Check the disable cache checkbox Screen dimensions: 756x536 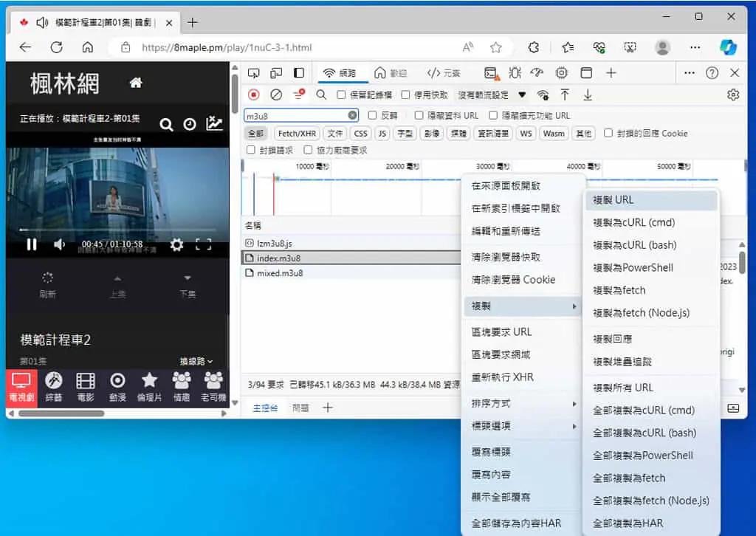[405, 95]
